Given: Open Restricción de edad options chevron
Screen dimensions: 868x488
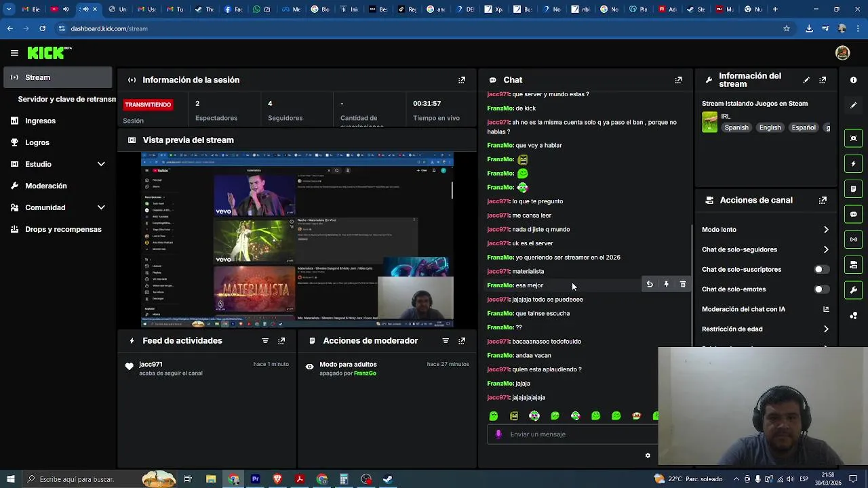Looking at the screenshot, I should pos(826,329).
